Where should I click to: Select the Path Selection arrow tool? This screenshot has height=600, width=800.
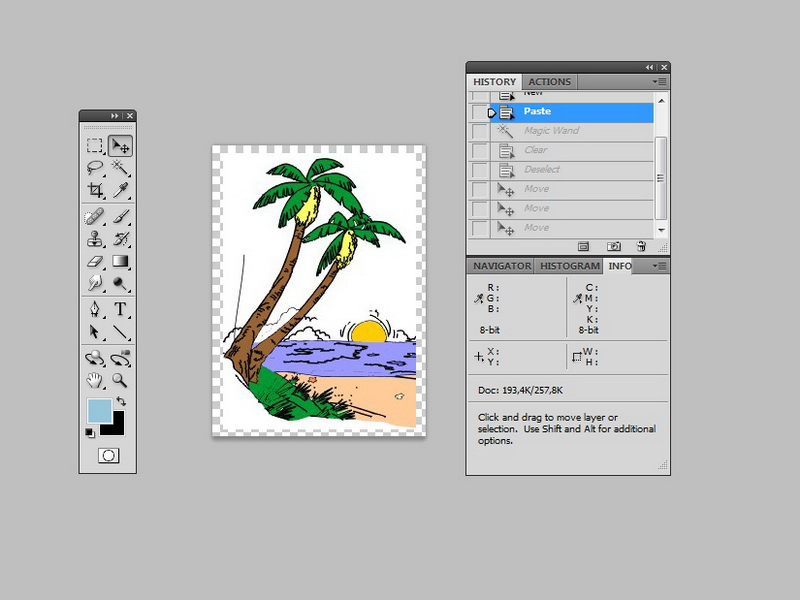(x=94, y=332)
